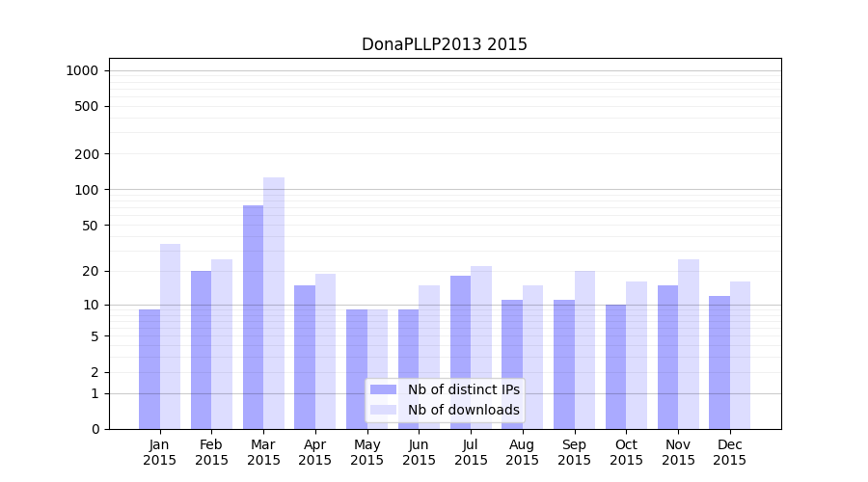Viewport: 868px width, 482px height.
Task: Click the October distinct IPs bar
Action: [x=615, y=366]
